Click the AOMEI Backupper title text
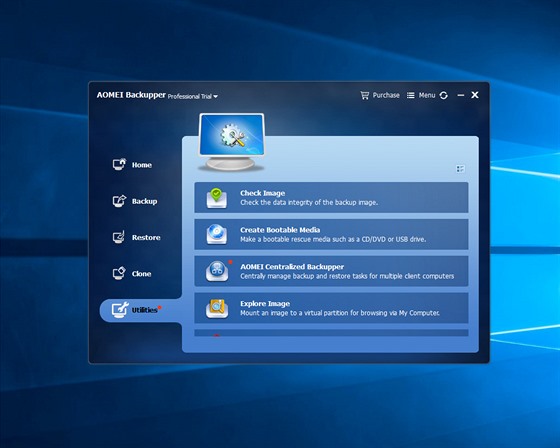560x448 pixels. point(131,95)
